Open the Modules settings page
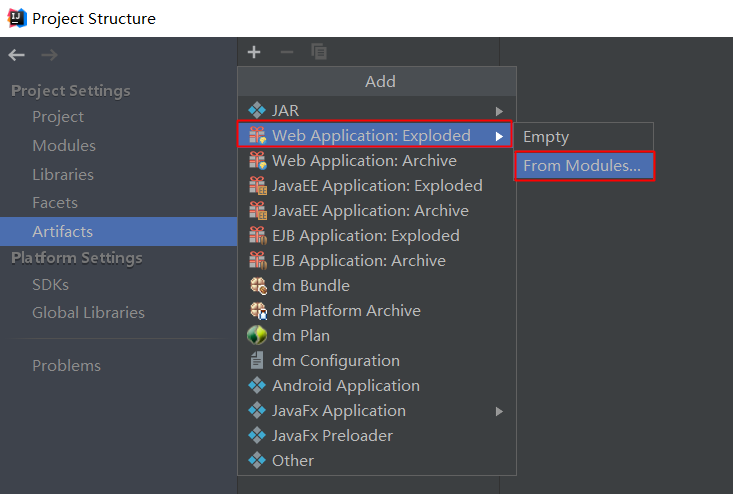 tap(64, 146)
